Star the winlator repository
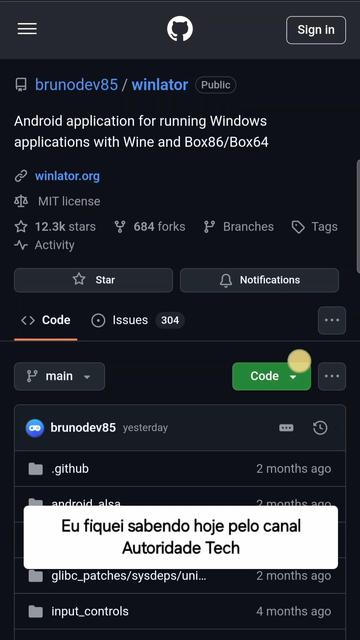Screen dimensions: 360x640 [x=93, y=280]
